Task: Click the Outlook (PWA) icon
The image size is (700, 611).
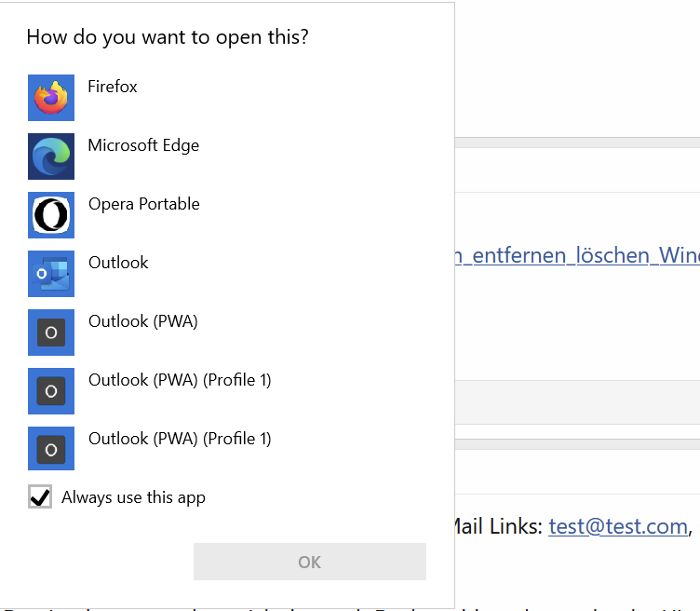Action: coord(51,333)
